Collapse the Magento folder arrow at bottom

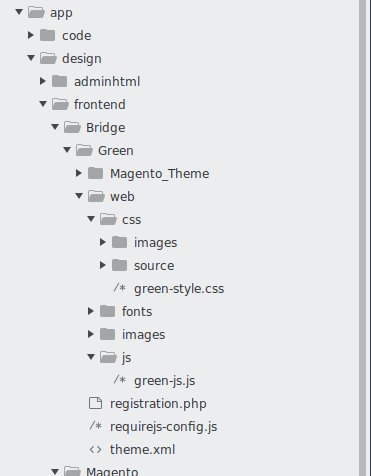point(55,472)
